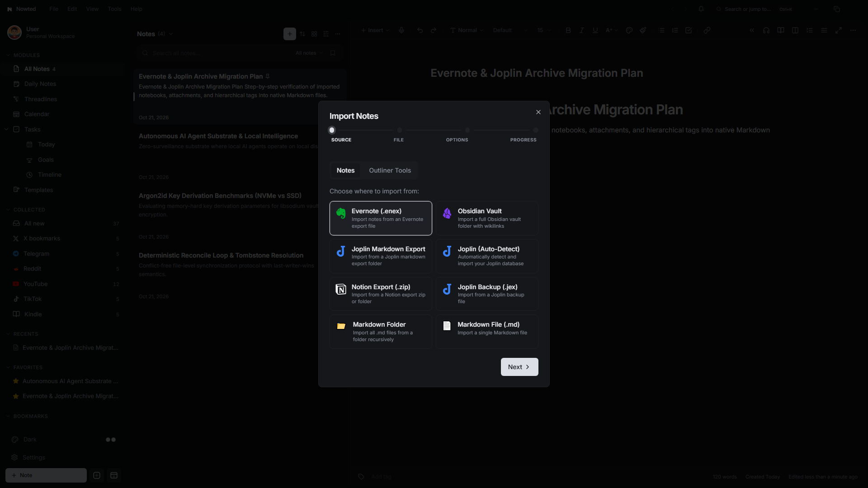Screen dimensions: 868x488
Task: Click the Next button
Action: pyautogui.click(x=519, y=367)
